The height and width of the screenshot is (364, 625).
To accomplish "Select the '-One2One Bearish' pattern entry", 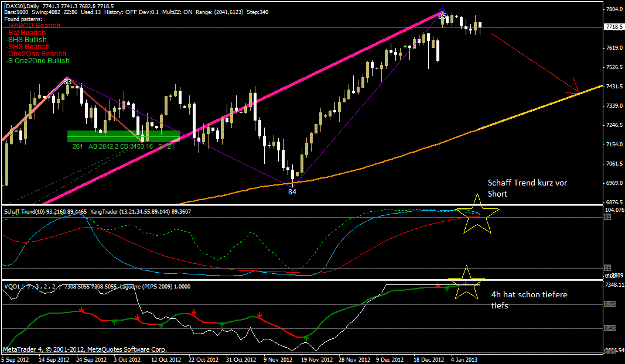I will (x=36, y=54).
